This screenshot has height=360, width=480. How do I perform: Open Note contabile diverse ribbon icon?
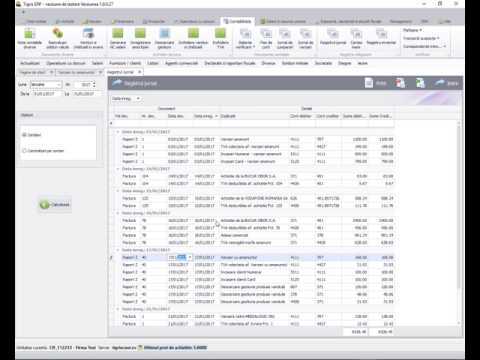click(30, 38)
